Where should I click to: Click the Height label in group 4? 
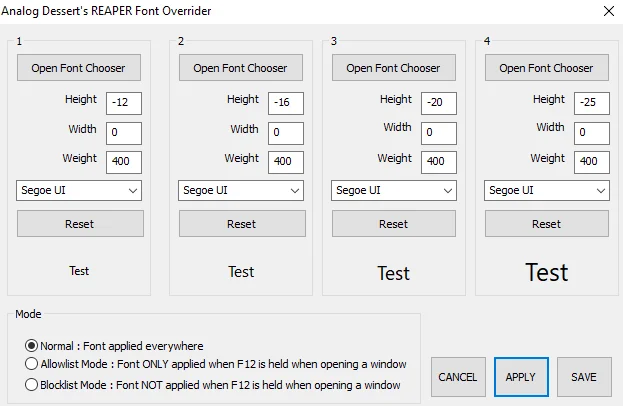pos(549,99)
